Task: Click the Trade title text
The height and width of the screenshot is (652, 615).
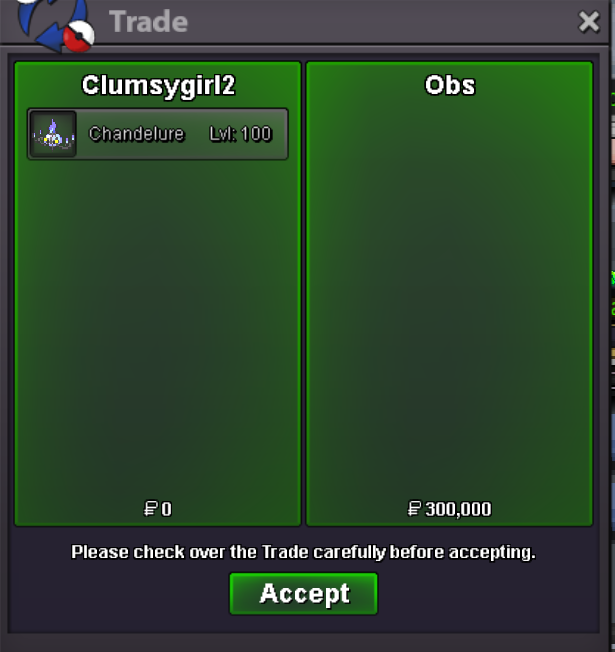Action: pyautogui.click(x=148, y=22)
